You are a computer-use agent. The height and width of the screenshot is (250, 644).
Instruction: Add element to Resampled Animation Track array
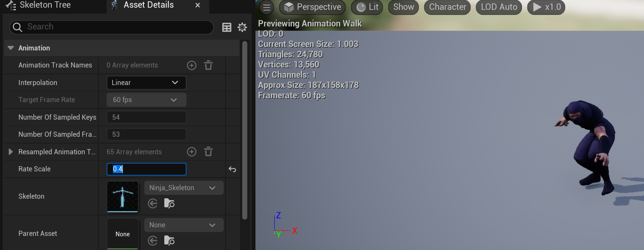[x=192, y=152]
